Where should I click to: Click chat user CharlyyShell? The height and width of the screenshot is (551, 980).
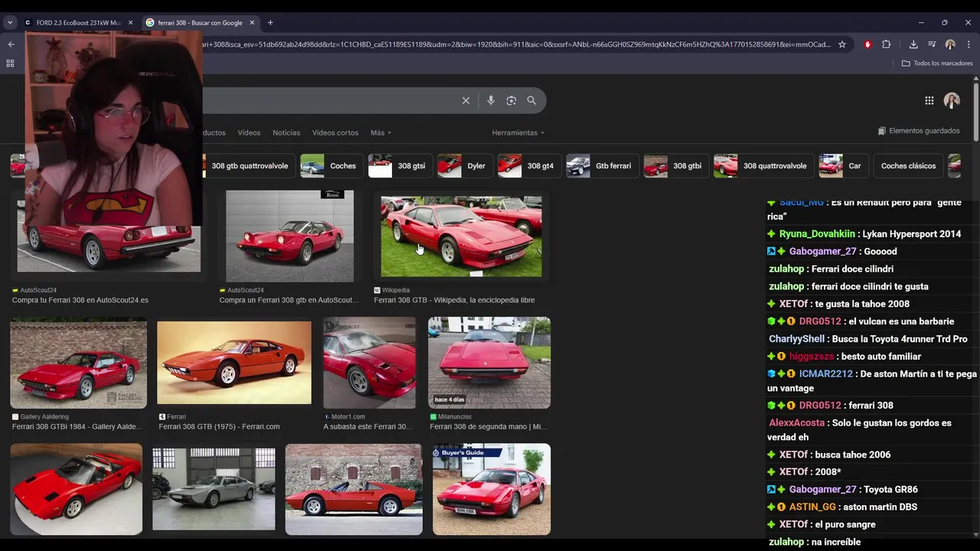click(x=796, y=338)
